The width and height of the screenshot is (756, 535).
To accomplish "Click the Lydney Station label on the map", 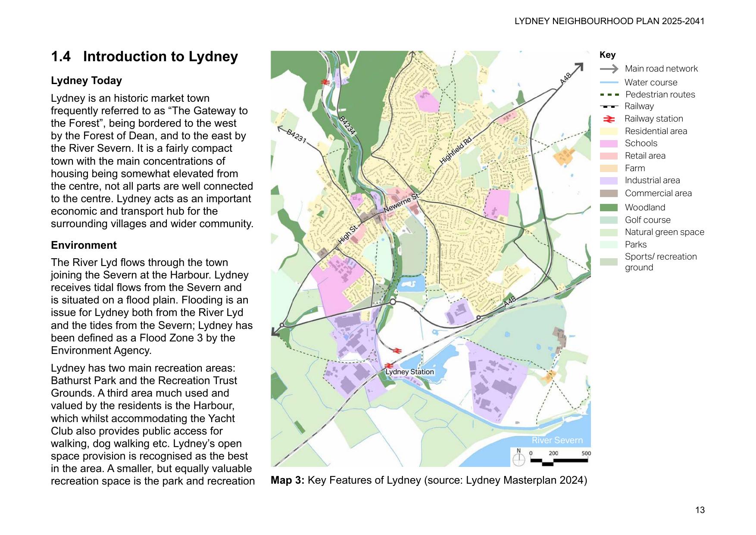I will point(409,372).
